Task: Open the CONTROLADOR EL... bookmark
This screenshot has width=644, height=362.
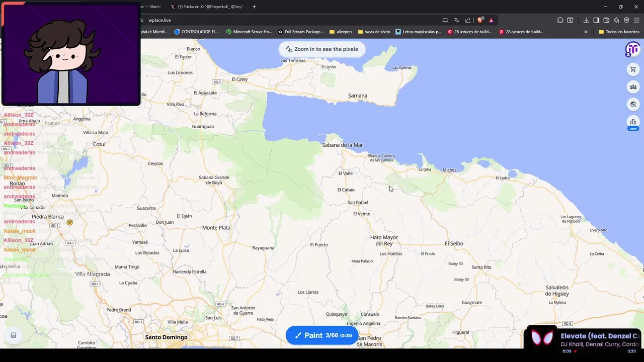Action: click(x=196, y=32)
